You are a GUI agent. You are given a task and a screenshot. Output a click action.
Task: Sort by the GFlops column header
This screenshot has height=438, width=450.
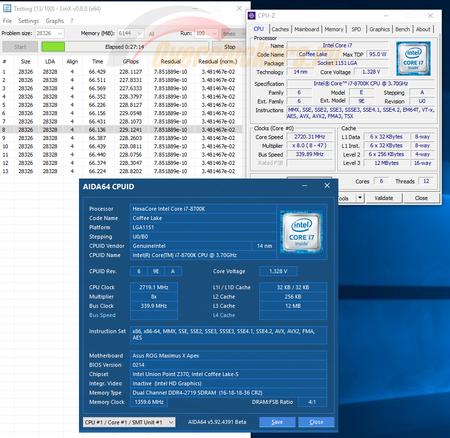(x=131, y=62)
